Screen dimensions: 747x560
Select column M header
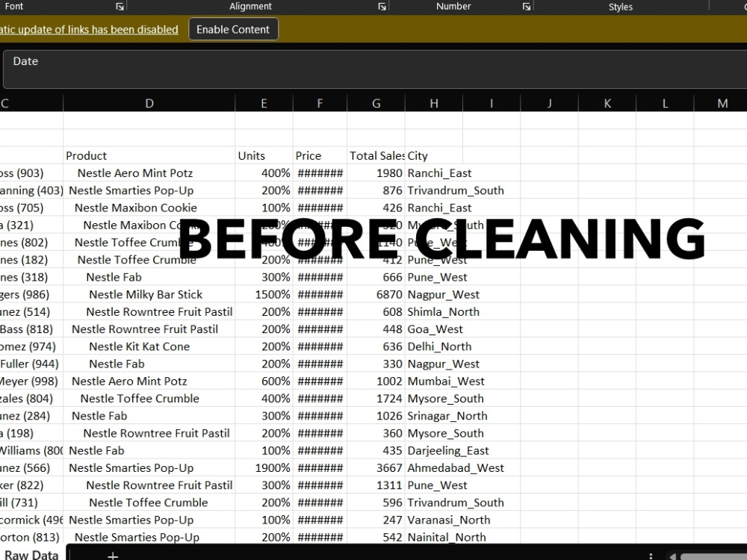pos(720,103)
